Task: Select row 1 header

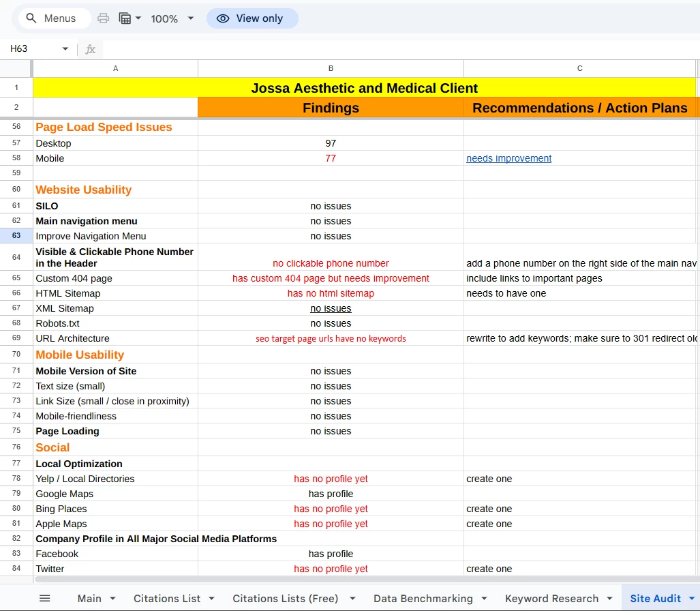Action: pos(16,87)
